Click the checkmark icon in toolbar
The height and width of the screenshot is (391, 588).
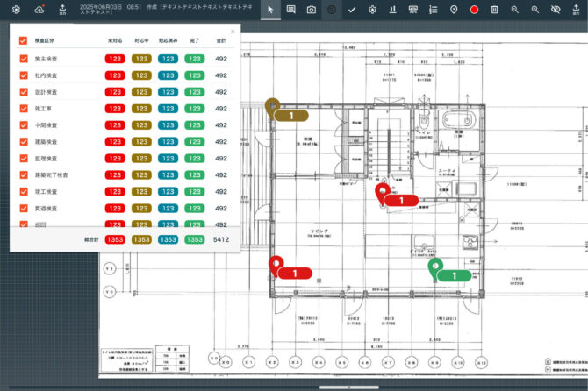click(x=352, y=10)
